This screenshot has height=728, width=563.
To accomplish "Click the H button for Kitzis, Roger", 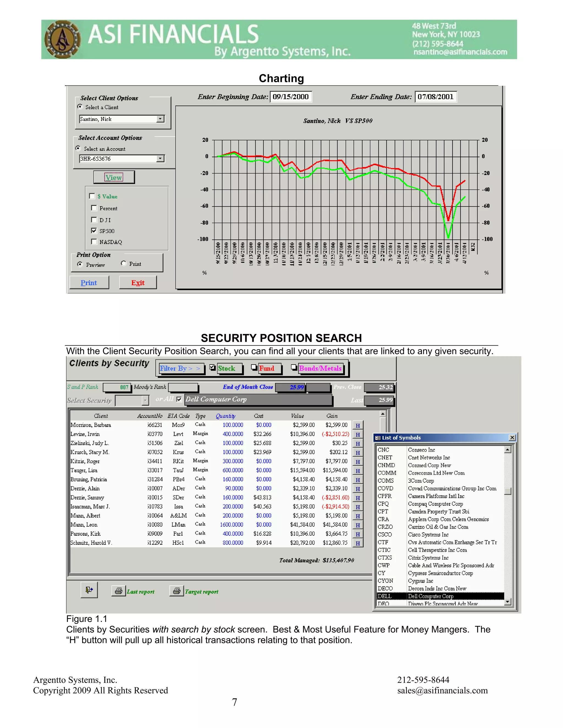I will point(358,462).
